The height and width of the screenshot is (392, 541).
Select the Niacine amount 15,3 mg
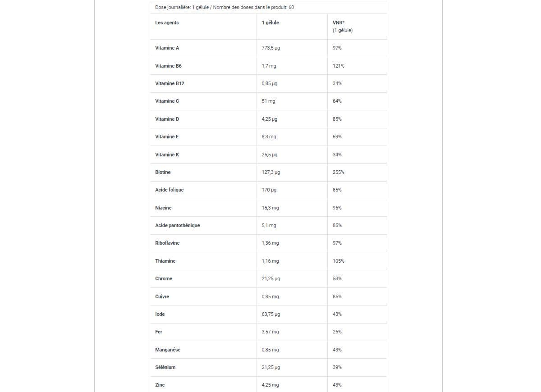point(270,208)
